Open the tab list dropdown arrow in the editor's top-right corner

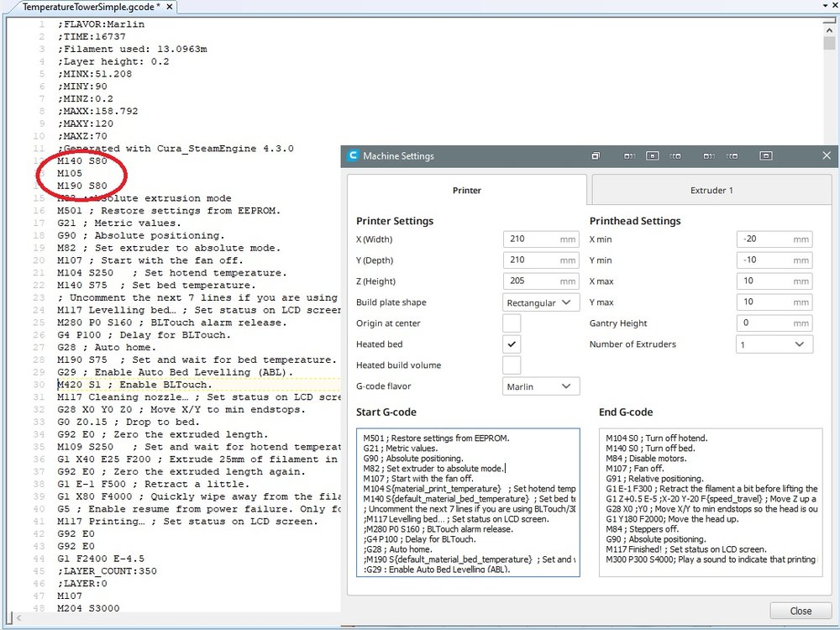(x=826, y=5)
